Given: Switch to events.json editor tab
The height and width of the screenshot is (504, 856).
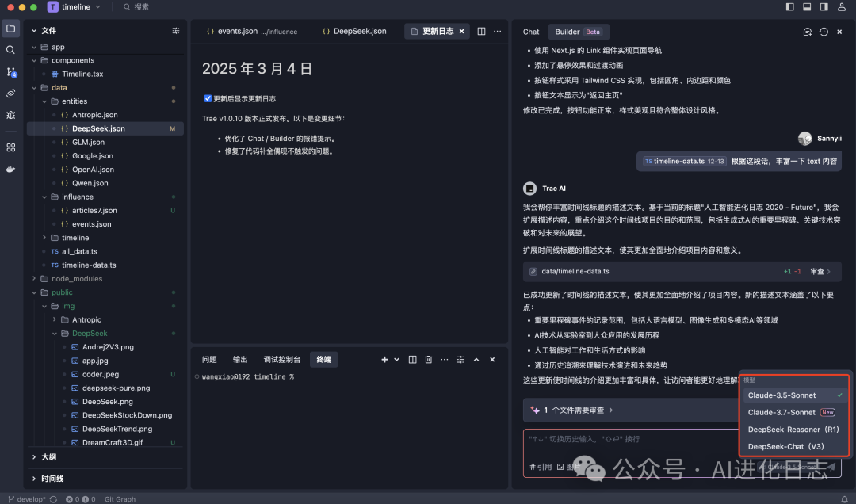Looking at the screenshot, I should pos(252,31).
